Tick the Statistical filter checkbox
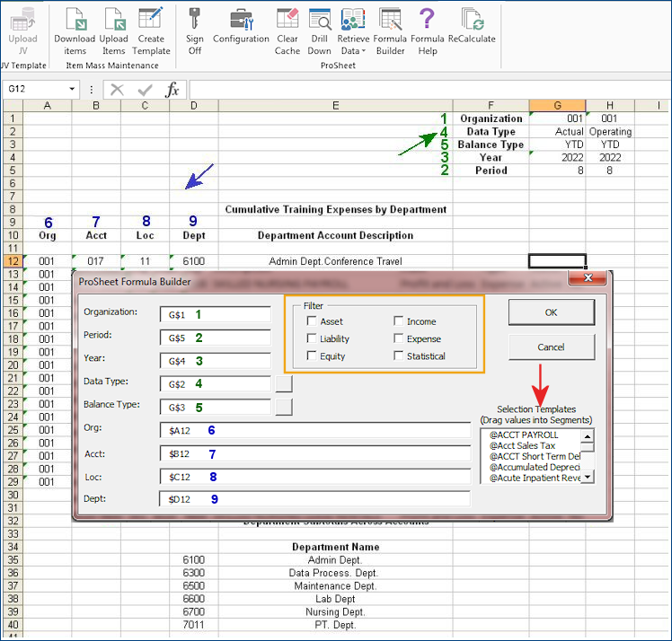This screenshot has height=641, width=672. click(399, 356)
